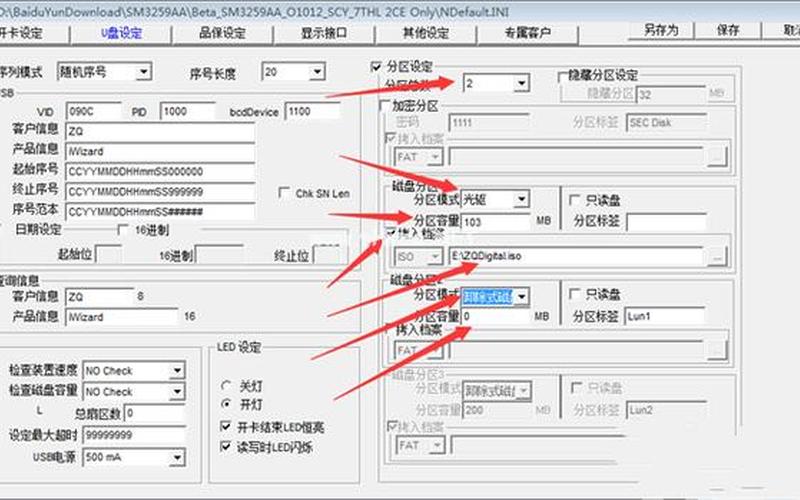Click the VID field with 090C
Screen dimensions: 800x500
click(x=93, y=111)
